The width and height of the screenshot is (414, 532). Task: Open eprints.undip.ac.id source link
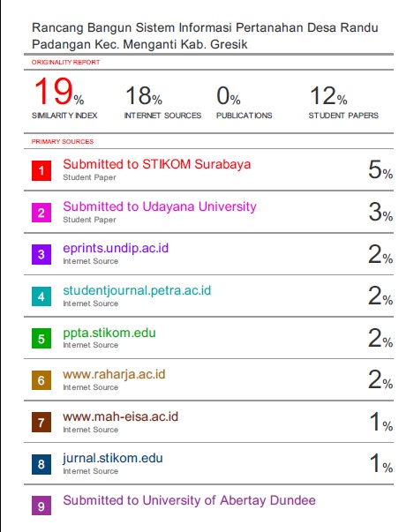tap(116, 249)
